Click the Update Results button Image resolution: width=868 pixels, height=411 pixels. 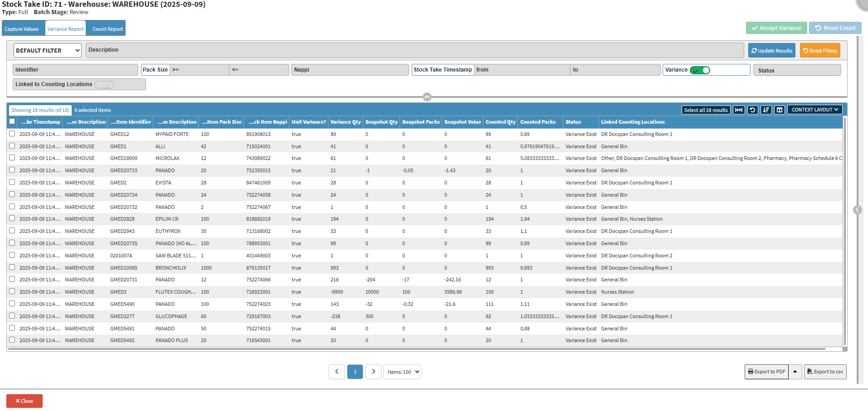pyautogui.click(x=771, y=50)
